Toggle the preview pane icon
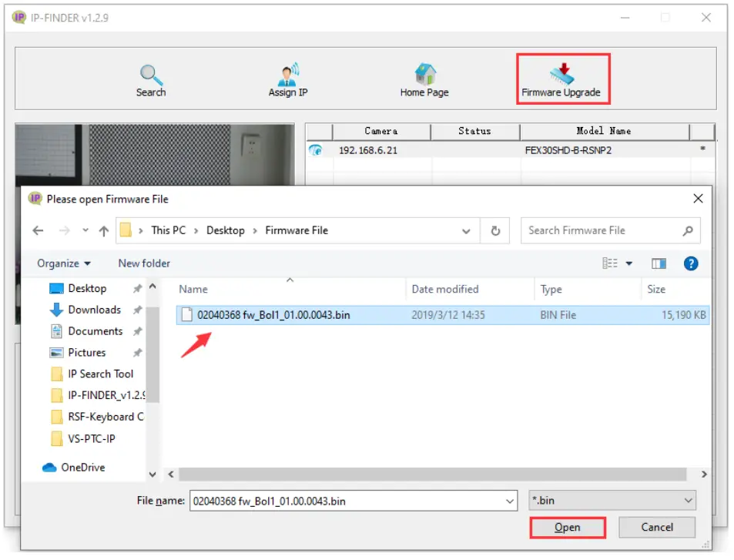This screenshot has width=734, height=560. coord(659,263)
